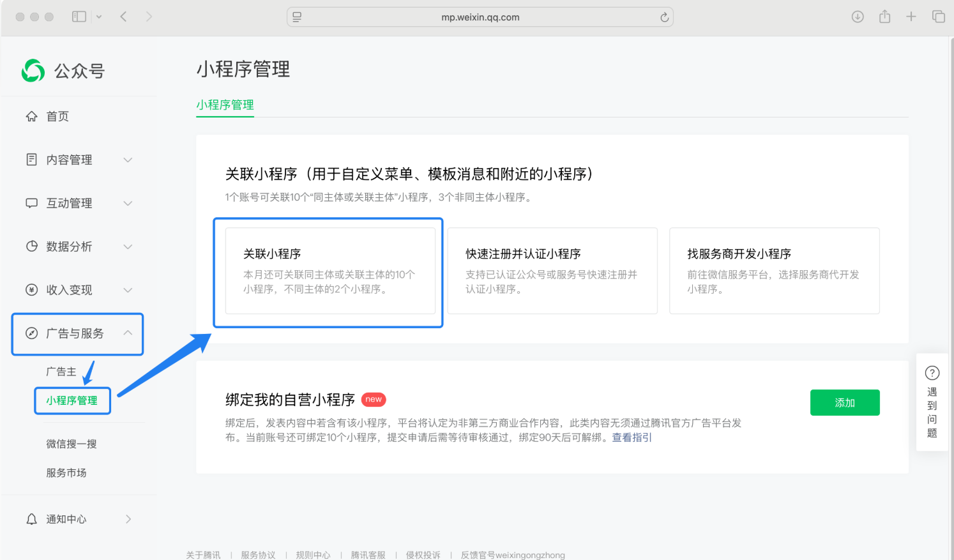The image size is (954, 560).
Task: Switch to the 小程序管理 tab
Action: (x=225, y=105)
